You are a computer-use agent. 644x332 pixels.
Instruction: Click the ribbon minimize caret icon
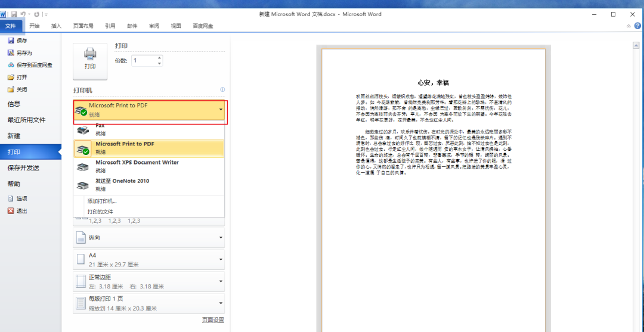[628, 26]
